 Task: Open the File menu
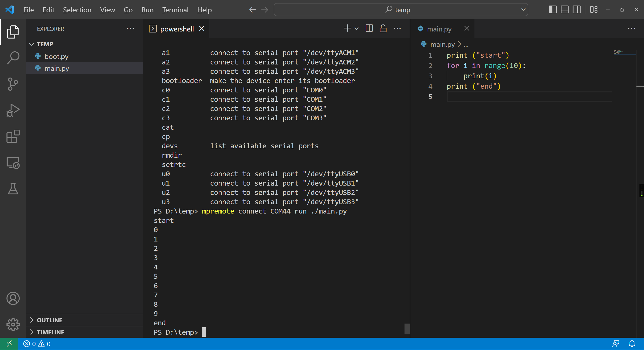coord(28,10)
